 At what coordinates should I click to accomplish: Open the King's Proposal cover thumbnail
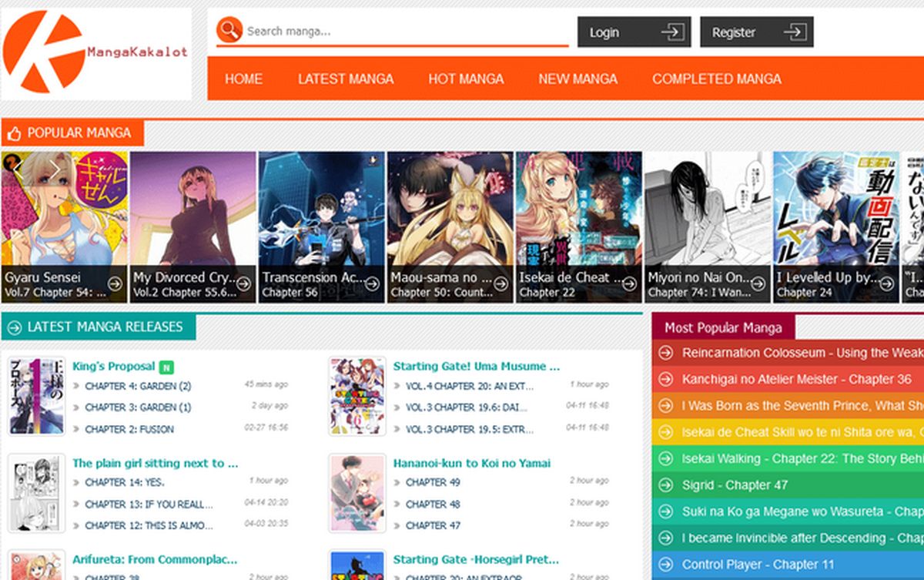[36, 396]
